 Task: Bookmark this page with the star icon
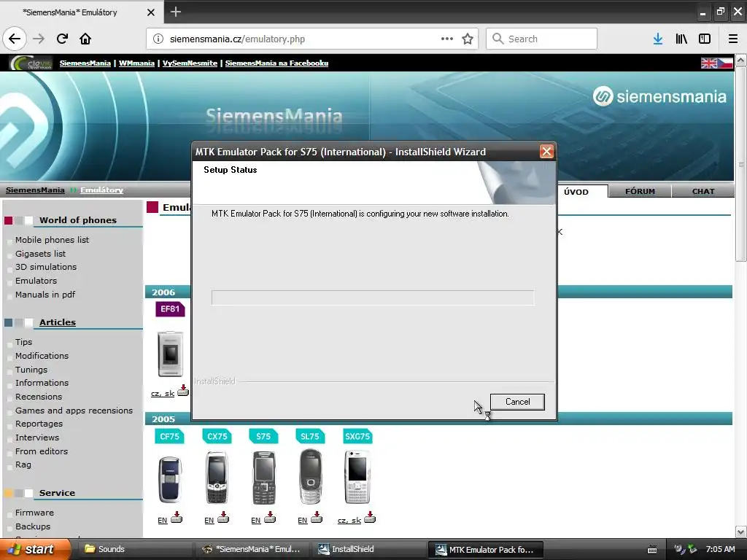pyautogui.click(x=468, y=39)
